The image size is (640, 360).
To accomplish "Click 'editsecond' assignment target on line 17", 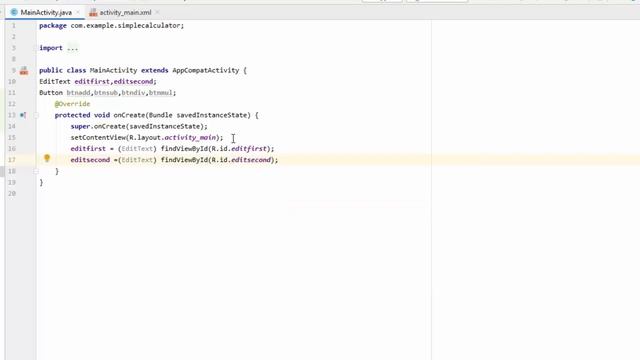I will point(90,160).
